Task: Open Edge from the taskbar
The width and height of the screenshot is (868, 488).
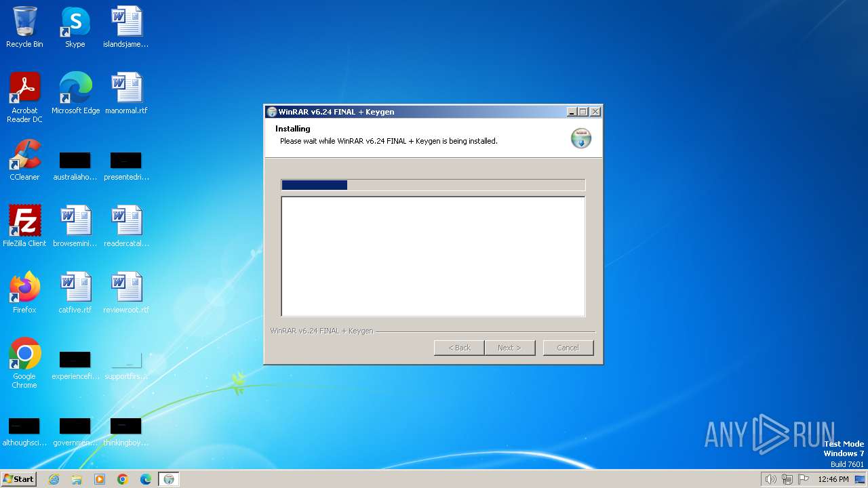Action: click(146, 479)
